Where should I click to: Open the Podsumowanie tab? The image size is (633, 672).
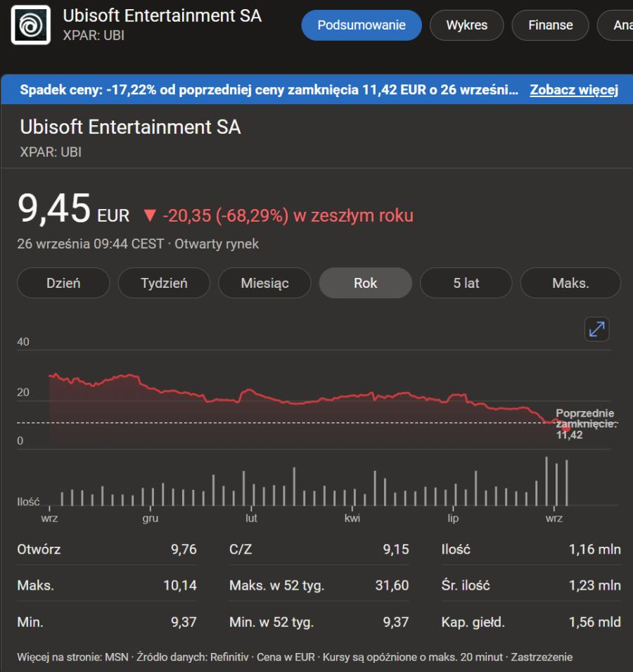click(x=362, y=25)
